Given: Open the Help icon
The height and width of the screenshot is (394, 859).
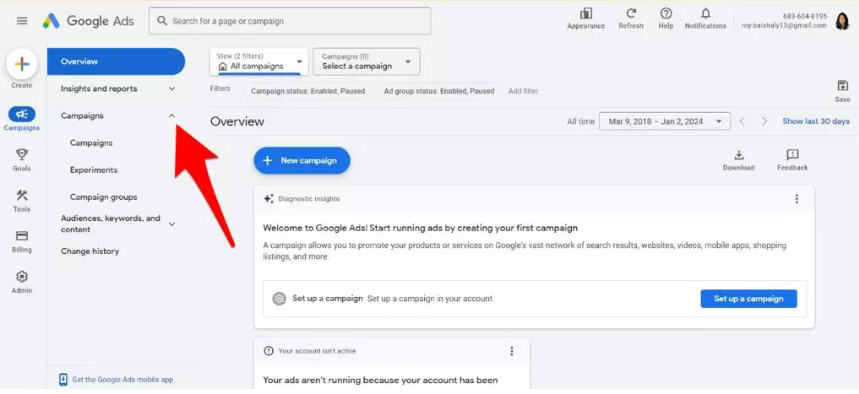Looking at the screenshot, I should coord(666,14).
